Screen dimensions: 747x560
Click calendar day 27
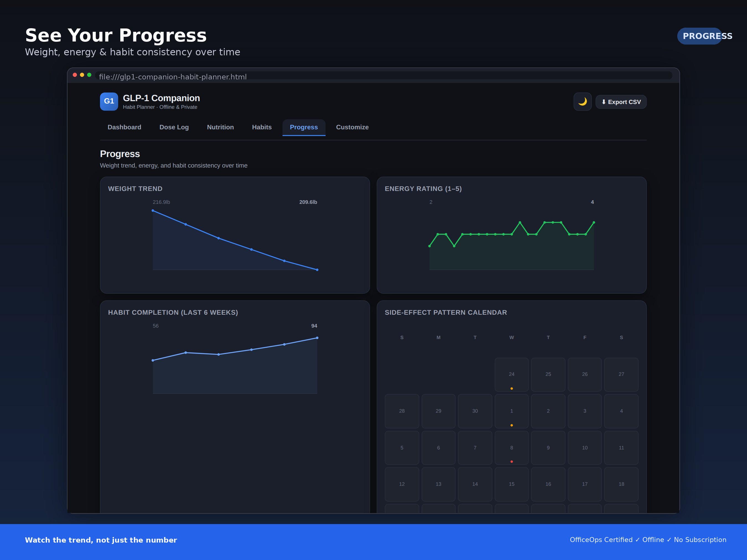click(x=621, y=374)
